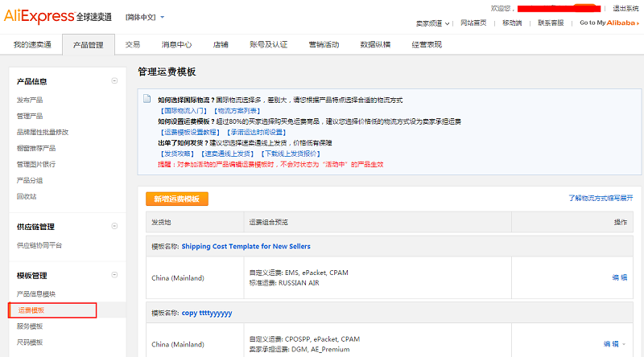Open Go to My Alibaba link
Screen dimensions: 644x357
(609, 23)
